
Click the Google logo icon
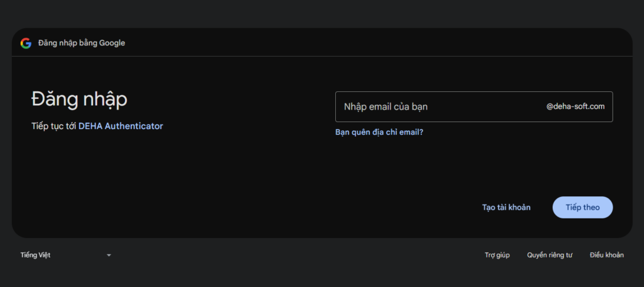coord(26,43)
